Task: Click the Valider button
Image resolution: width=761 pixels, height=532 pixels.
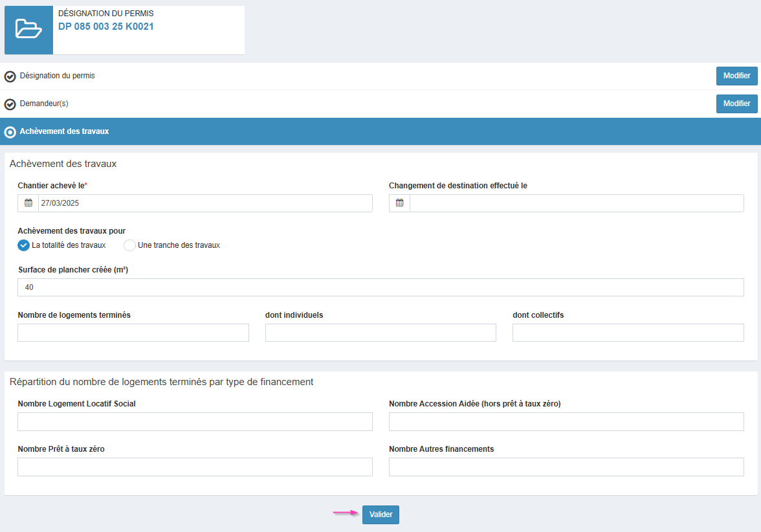Action: (x=380, y=515)
